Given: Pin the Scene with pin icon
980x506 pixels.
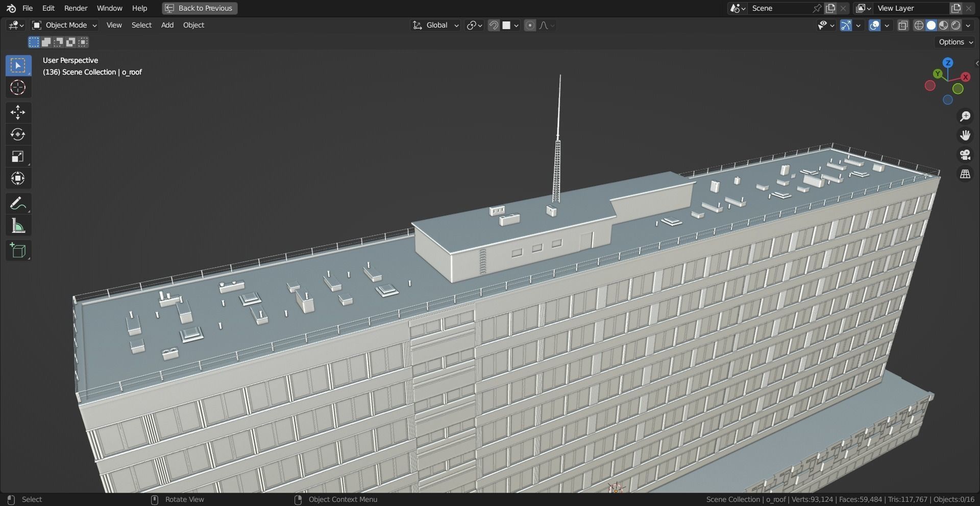Looking at the screenshot, I should (x=817, y=8).
